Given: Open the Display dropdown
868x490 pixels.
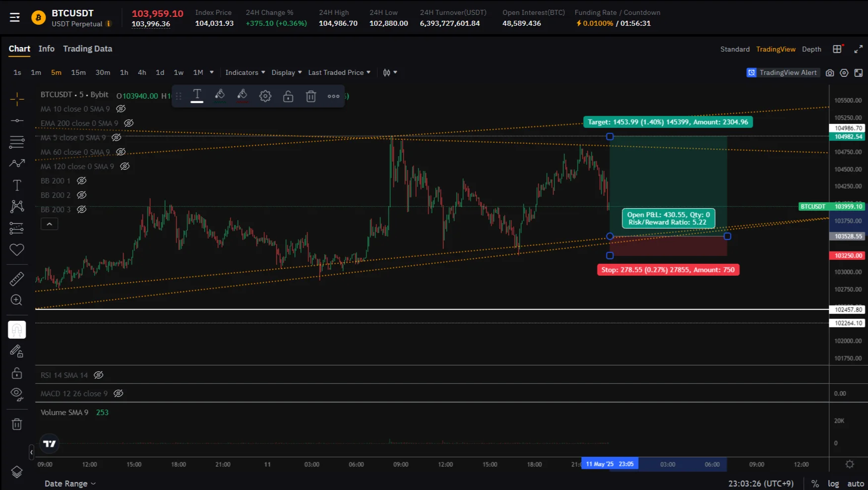Looking at the screenshot, I should tap(286, 72).
